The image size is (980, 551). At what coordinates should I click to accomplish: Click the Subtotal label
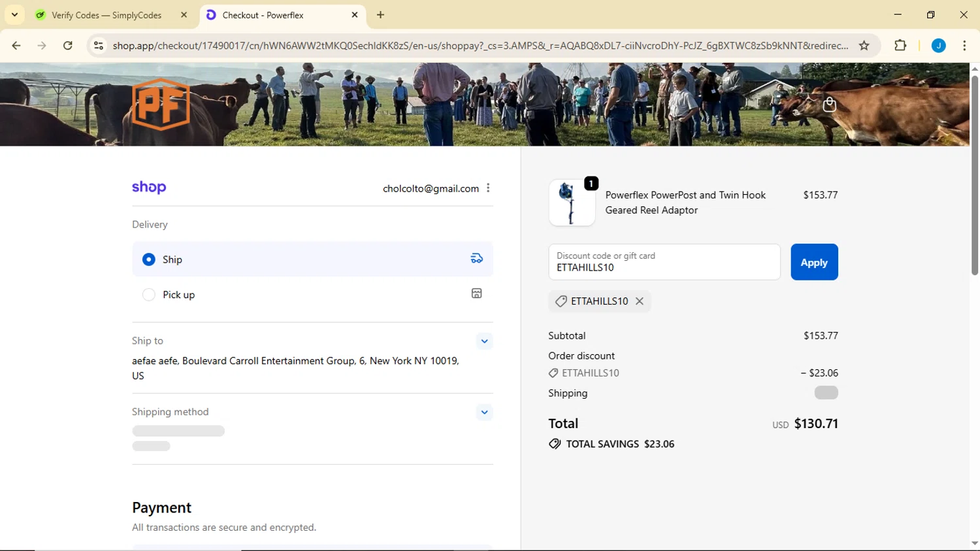[x=567, y=336]
